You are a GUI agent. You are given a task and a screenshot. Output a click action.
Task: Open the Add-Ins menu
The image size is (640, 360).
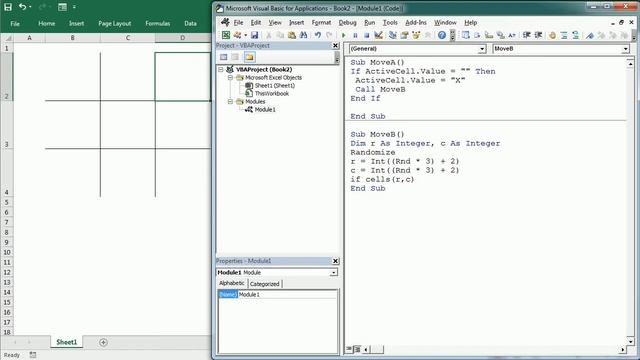pyautogui.click(x=416, y=23)
